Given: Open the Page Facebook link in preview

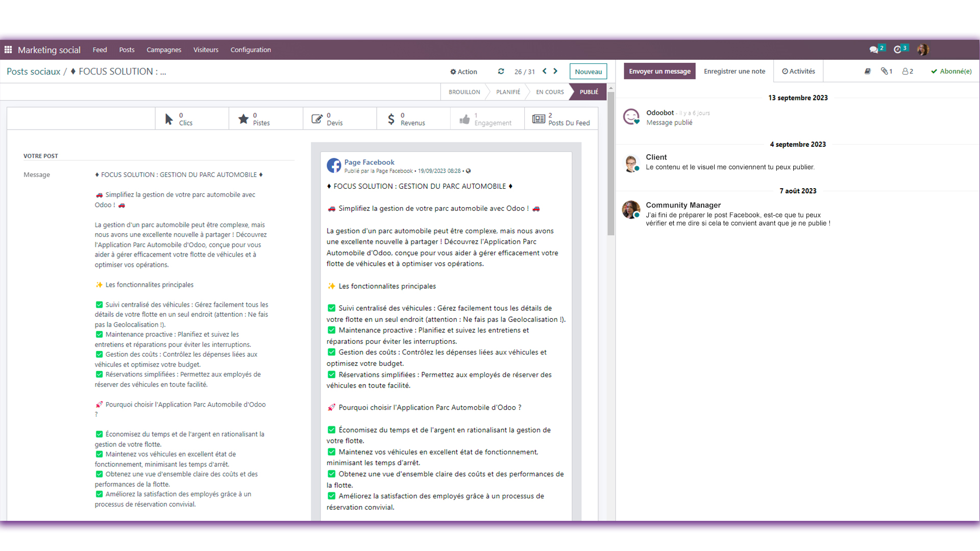Looking at the screenshot, I should (369, 162).
